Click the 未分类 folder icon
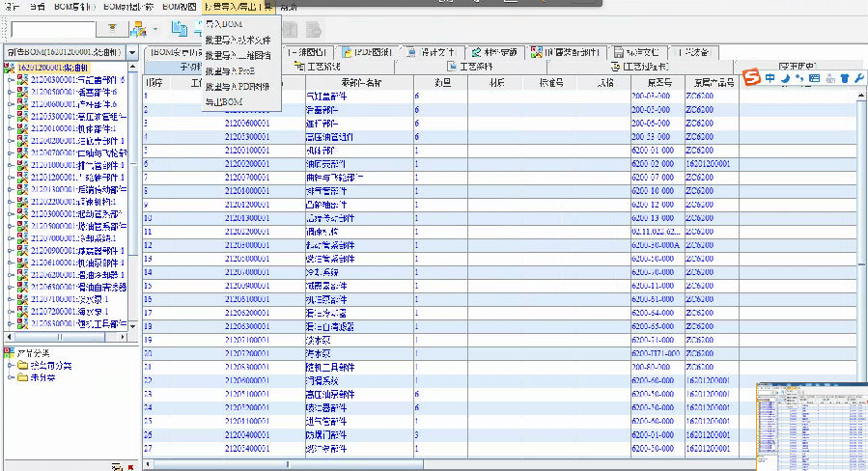Viewport: 868px width, 471px height. [23, 377]
